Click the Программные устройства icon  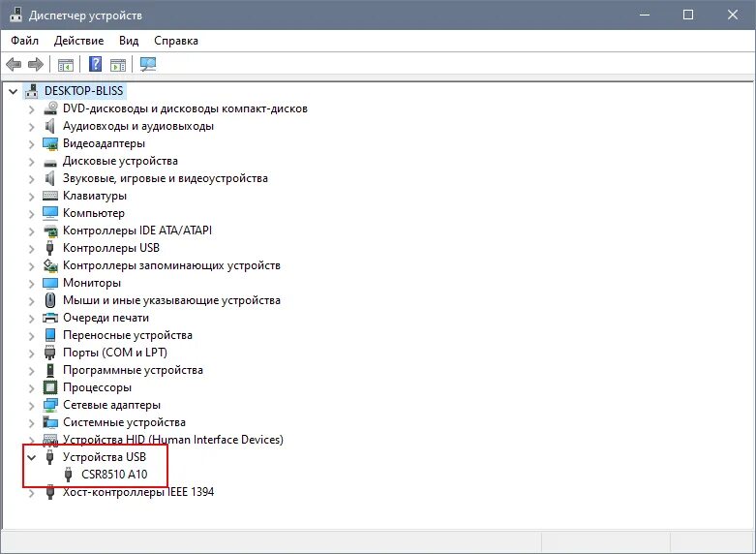pos(50,370)
